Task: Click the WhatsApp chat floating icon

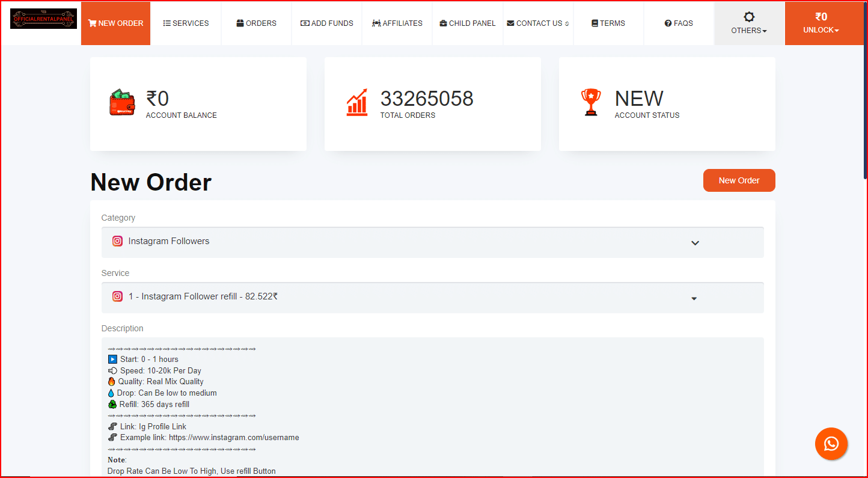Action: point(831,444)
